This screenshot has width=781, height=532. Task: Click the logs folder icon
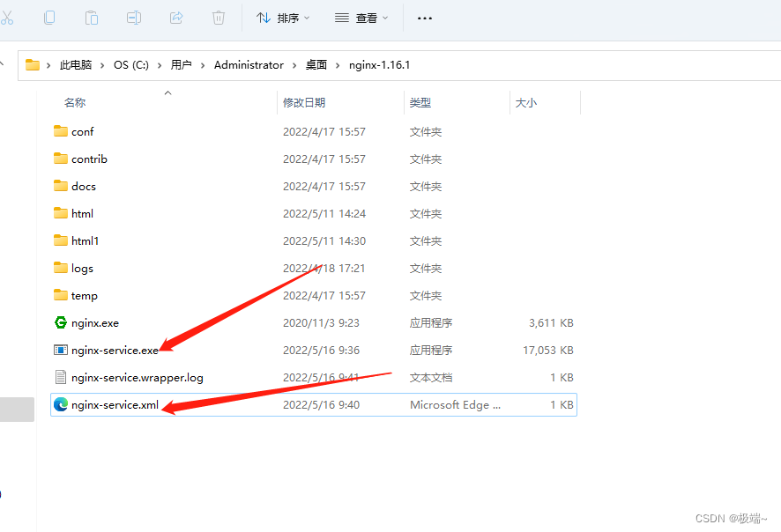pyautogui.click(x=61, y=269)
